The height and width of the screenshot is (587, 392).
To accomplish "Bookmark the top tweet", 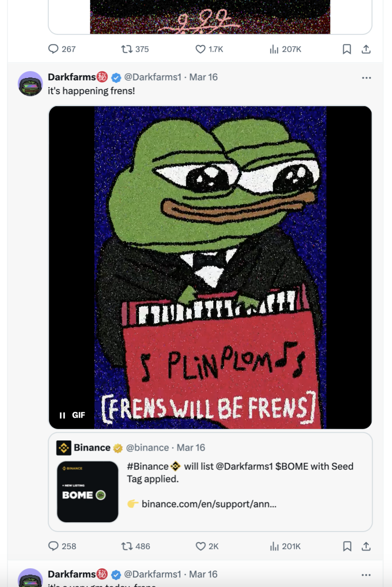I will click(347, 49).
